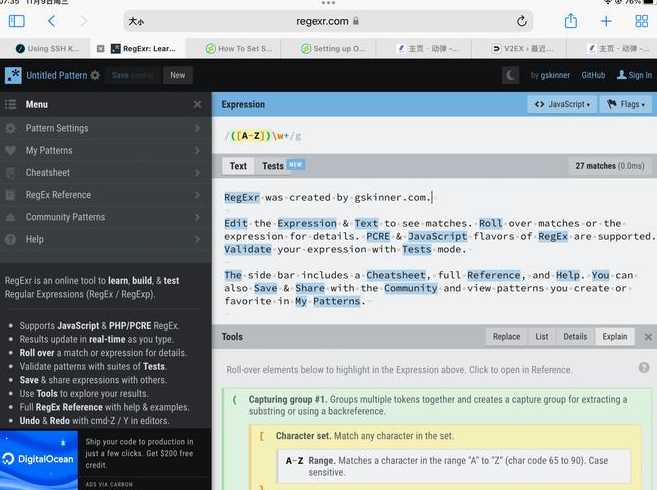Click the highlighted Cheatsheet match

click(x=396, y=275)
